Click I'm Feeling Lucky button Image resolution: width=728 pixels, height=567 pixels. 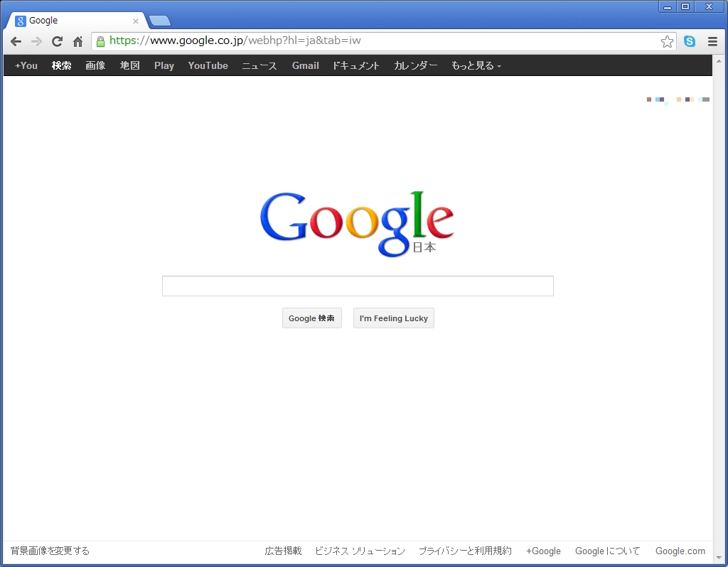393,318
